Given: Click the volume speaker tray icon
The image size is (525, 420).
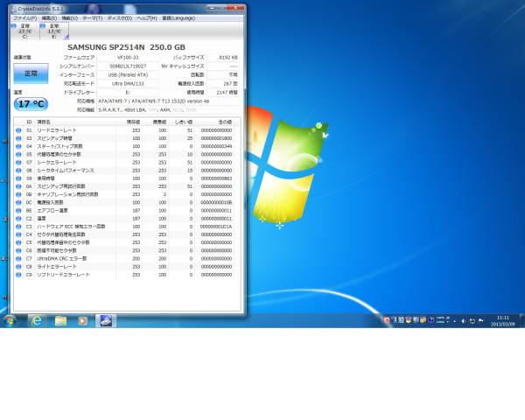Looking at the screenshot, I should pos(464,321).
